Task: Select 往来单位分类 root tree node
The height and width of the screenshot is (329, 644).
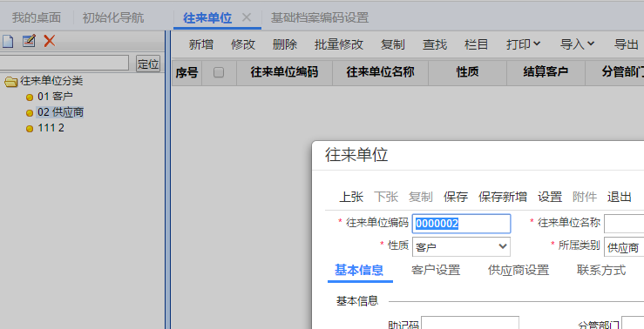Action: (x=51, y=81)
